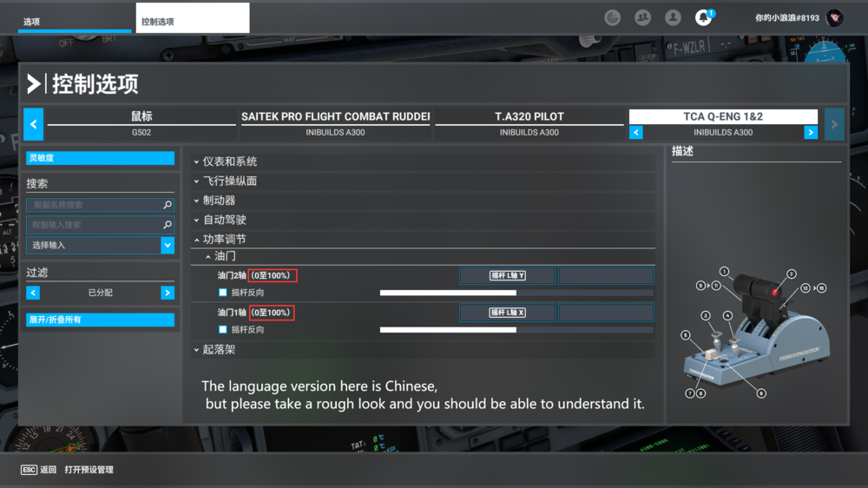Expand the 起落架 category
Image resolution: width=868 pixels, height=488 pixels.
pyautogui.click(x=219, y=349)
